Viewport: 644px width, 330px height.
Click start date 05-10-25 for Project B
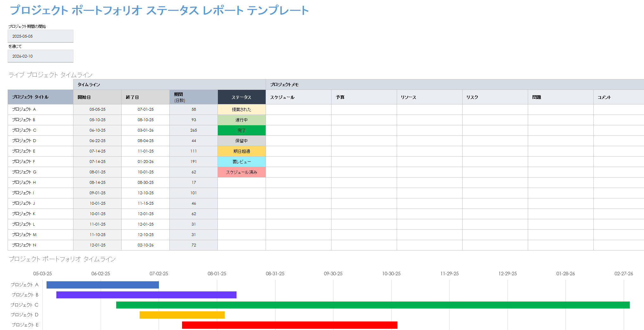pos(98,120)
